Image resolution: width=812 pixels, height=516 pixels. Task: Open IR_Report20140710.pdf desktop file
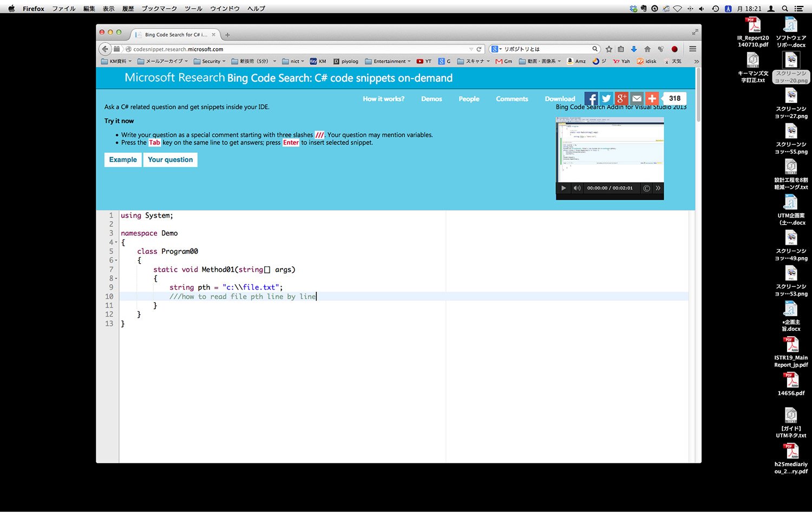753,32
